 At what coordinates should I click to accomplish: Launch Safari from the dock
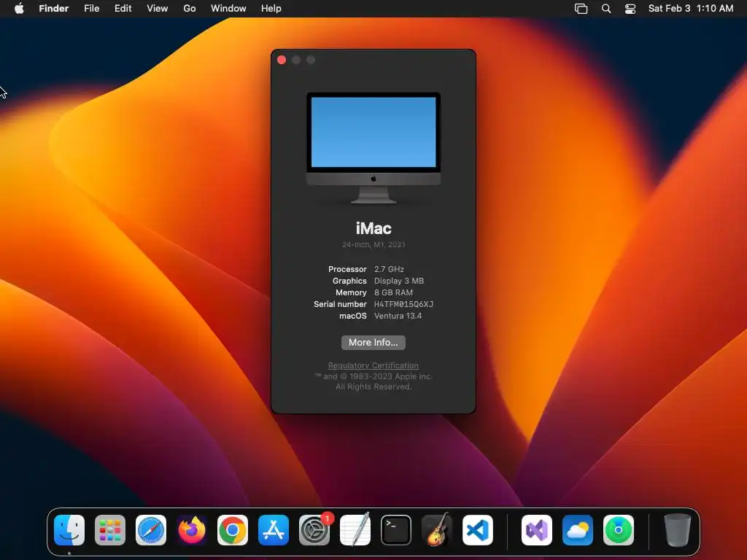pos(151,530)
